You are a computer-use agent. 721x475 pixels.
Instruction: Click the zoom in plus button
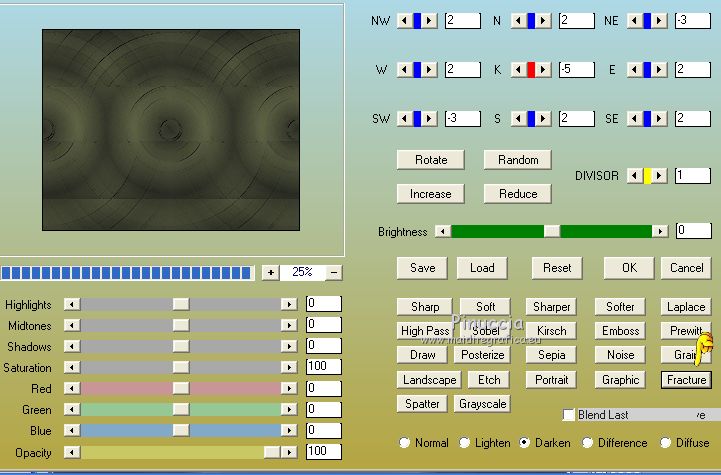[270, 272]
